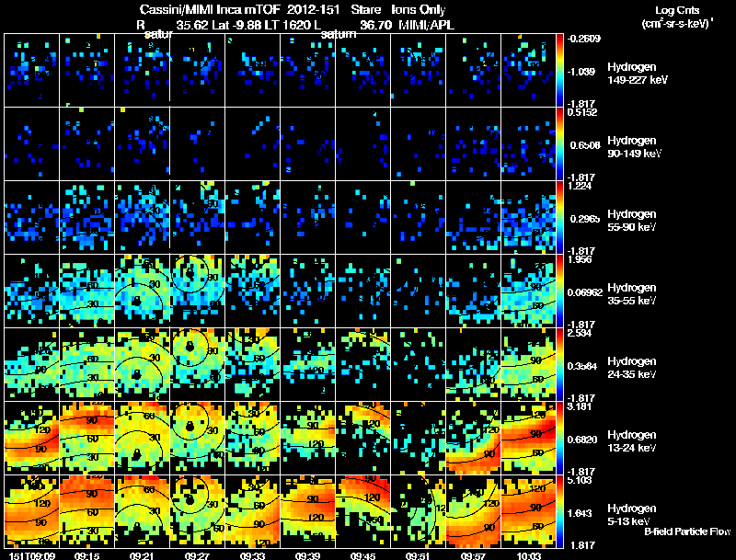Click the color bar beside Hydrogen 90-149 keV
This screenshot has height=560, width=736.
coord(559,144)
